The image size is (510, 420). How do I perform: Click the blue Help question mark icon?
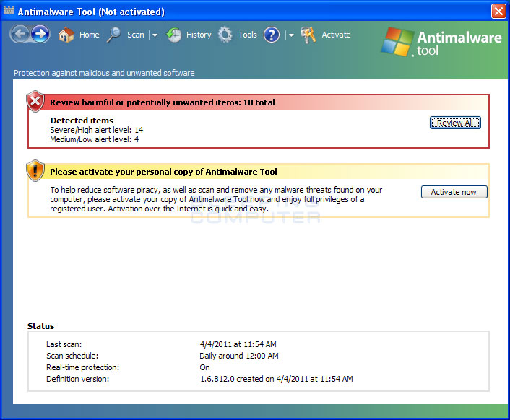coord(272,35)
